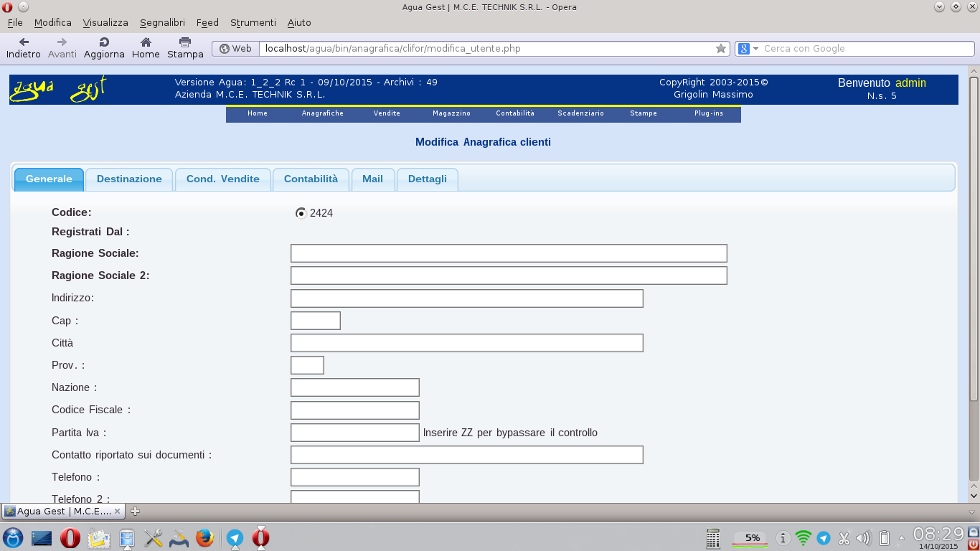
Task: Click the Aggiorna reload icon
Action: click(103, 43)
